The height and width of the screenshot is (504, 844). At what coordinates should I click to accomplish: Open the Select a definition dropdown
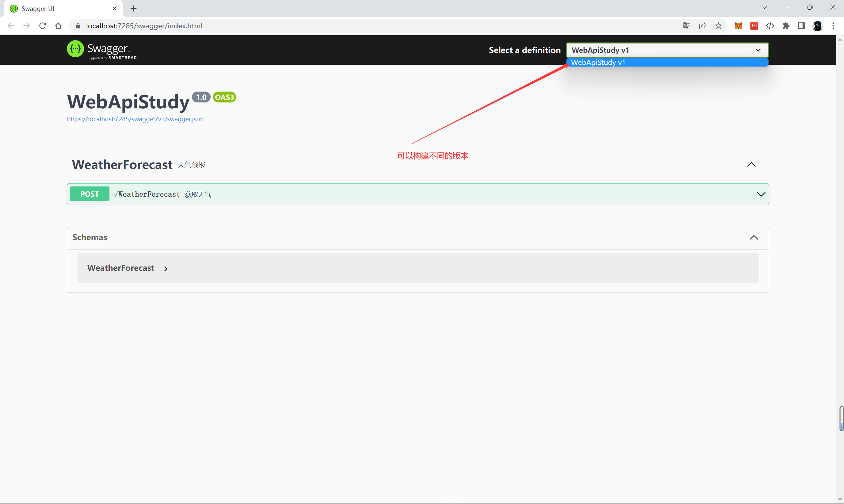point(667,50)
